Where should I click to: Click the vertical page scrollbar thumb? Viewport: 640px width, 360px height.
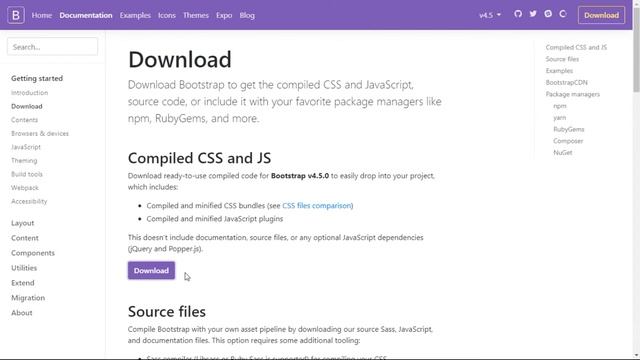[636, 49]
